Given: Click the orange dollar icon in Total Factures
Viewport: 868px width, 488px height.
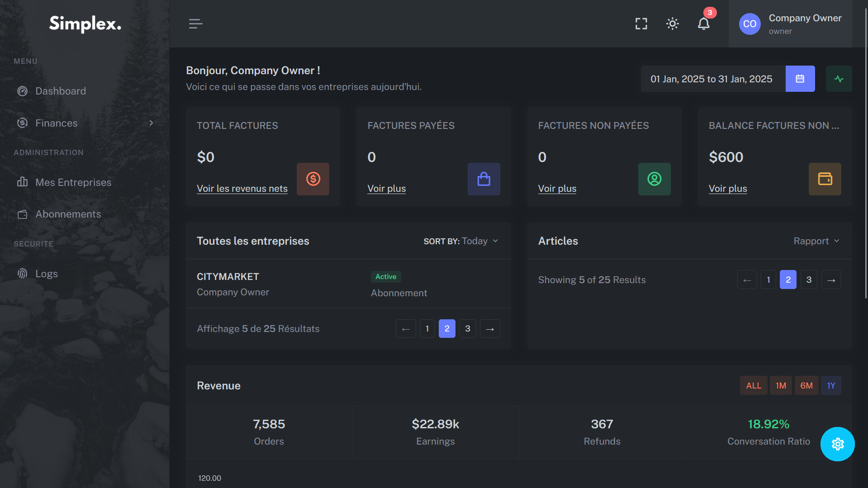Looking at the screenshot, I should 313,179.
